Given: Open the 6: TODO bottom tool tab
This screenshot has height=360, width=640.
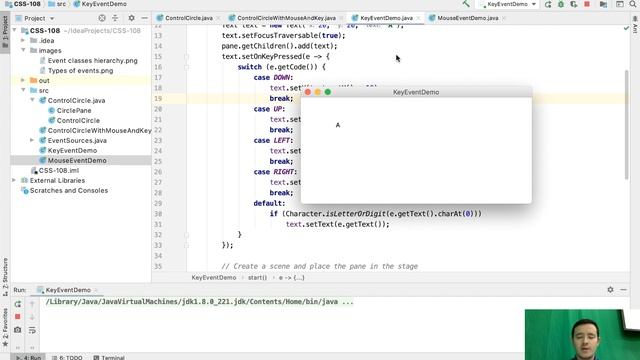Looking at the screenshot, I should click(67, 357).
